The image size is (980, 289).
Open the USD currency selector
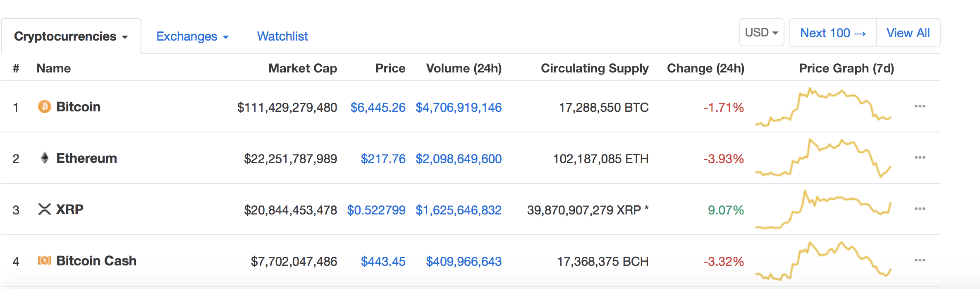[x=762, y=32]
